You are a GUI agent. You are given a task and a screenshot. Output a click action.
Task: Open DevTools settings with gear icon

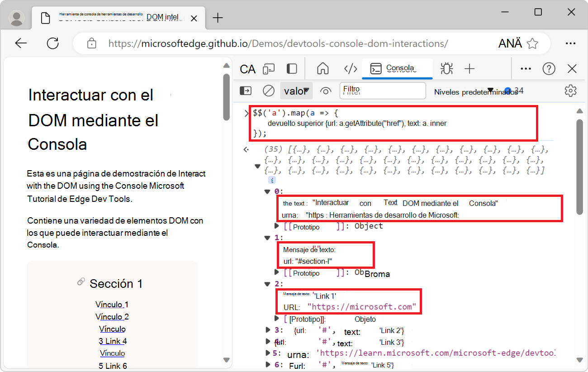coord(570,91)
